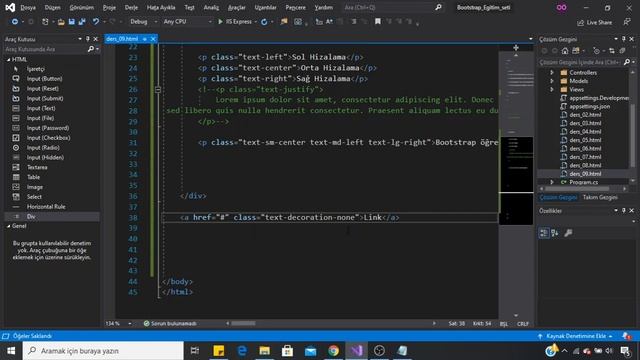Select Input (Button) toolbox item
This screenshot has width=640, height=360.
44,79
